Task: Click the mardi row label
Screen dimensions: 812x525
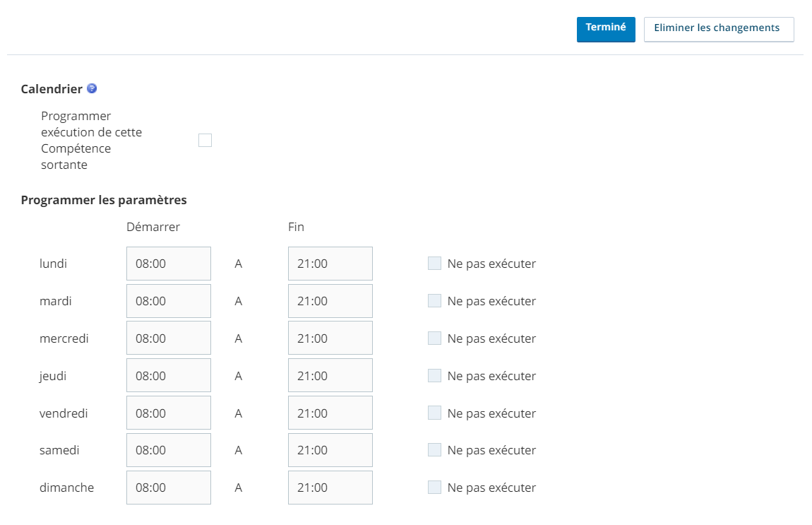Action: click(x=55, y=301)
